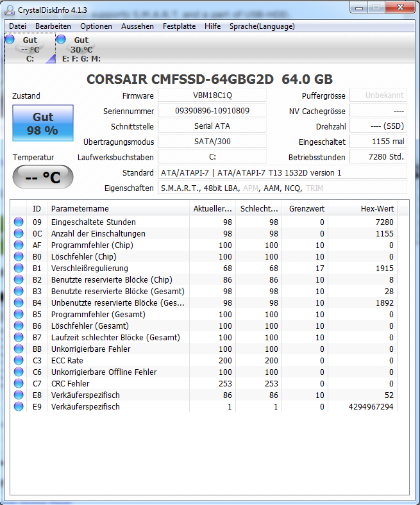Screen dimensions: 420x505
Task: Click the CrystalDiskInfo title bar icon
Action: [10, 10]
